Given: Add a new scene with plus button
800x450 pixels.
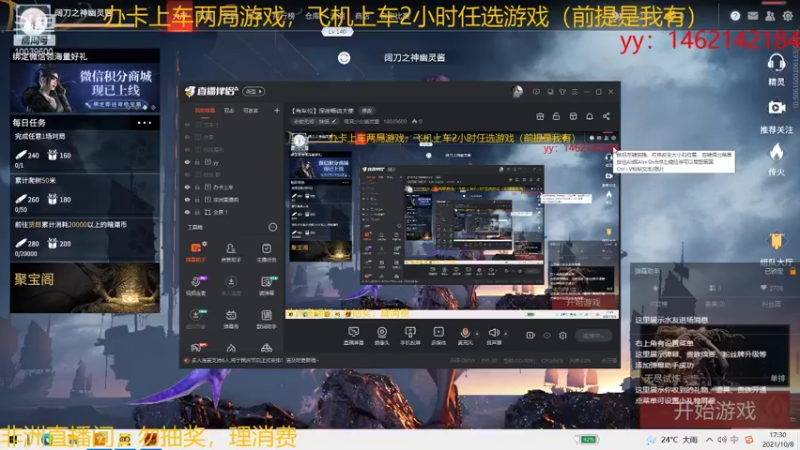Looking at the screenshot, I should point(277,110).
